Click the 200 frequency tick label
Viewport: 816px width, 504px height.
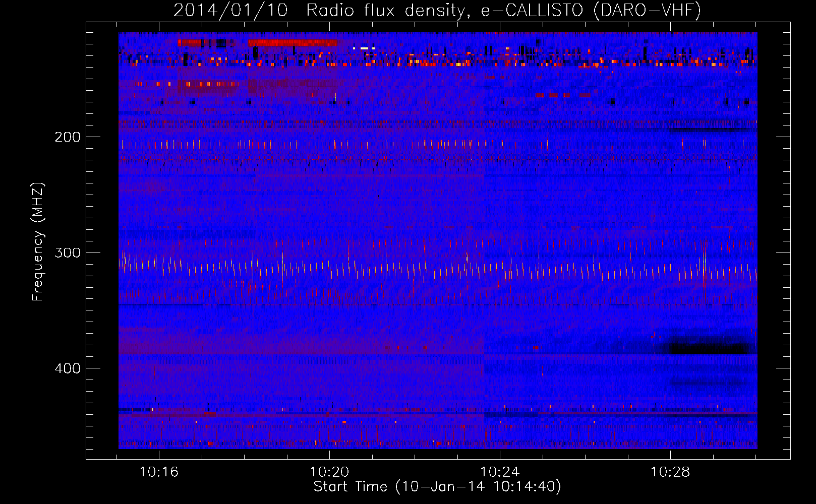point(68,137)
